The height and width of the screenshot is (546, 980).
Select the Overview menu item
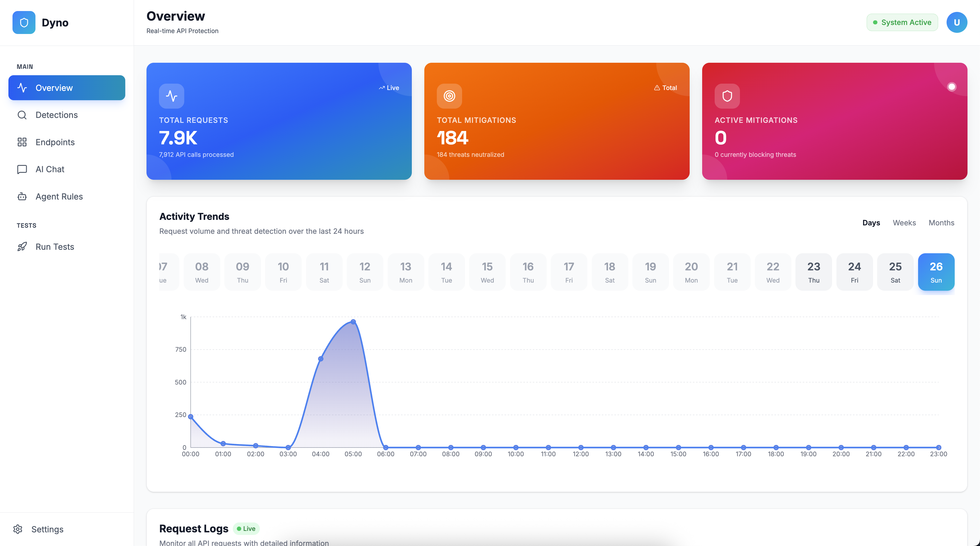67,88
